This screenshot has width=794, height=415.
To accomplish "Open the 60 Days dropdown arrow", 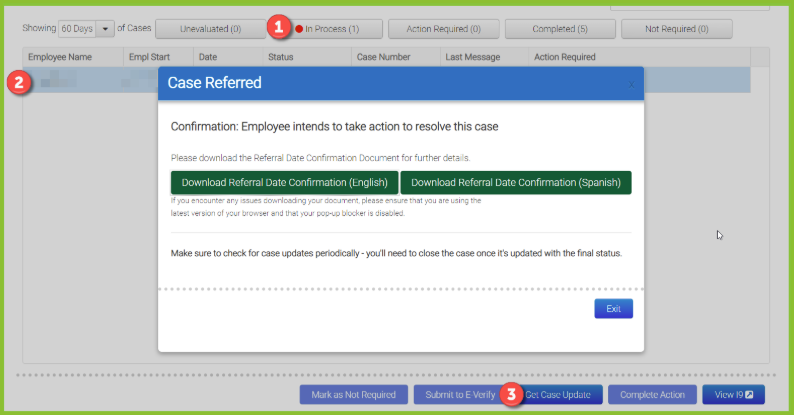I will click(x=105, y=29).
